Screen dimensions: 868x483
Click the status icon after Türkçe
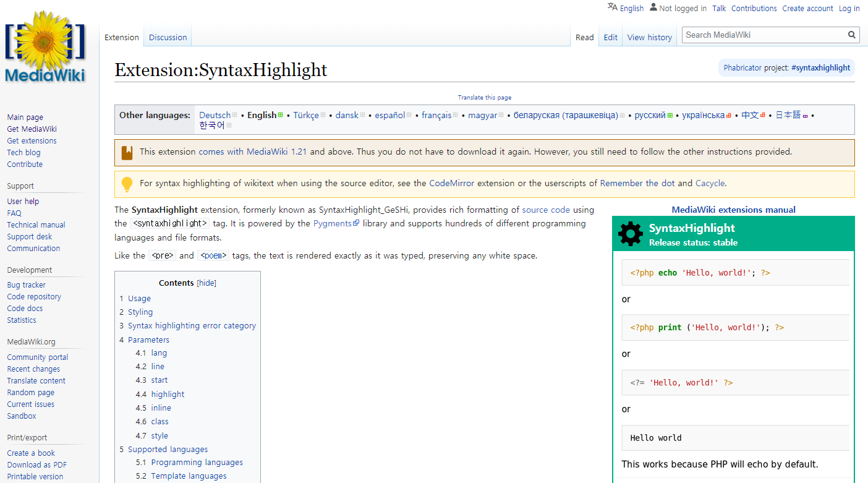[323, 115]
